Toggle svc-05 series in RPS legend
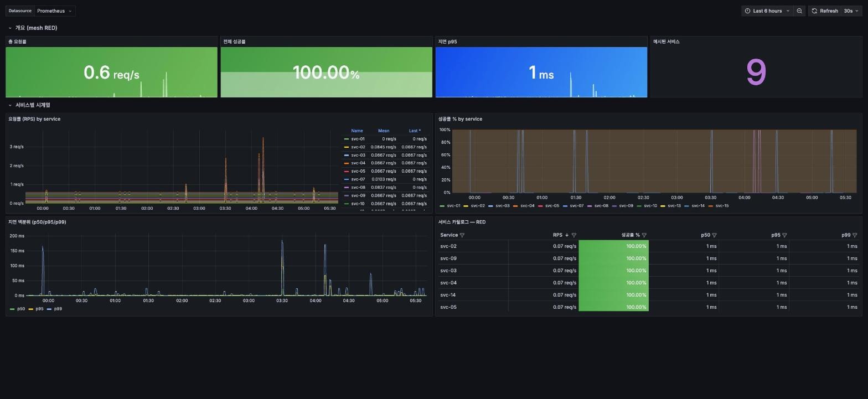 [x=358, y=171]
